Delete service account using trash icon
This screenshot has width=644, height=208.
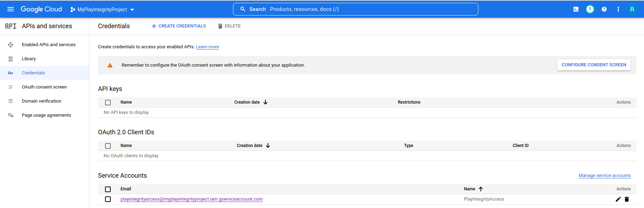click(x=627, y=199)
